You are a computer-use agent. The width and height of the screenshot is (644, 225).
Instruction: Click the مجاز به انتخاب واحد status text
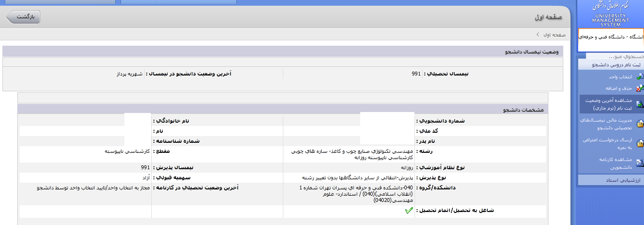[94, 187]
